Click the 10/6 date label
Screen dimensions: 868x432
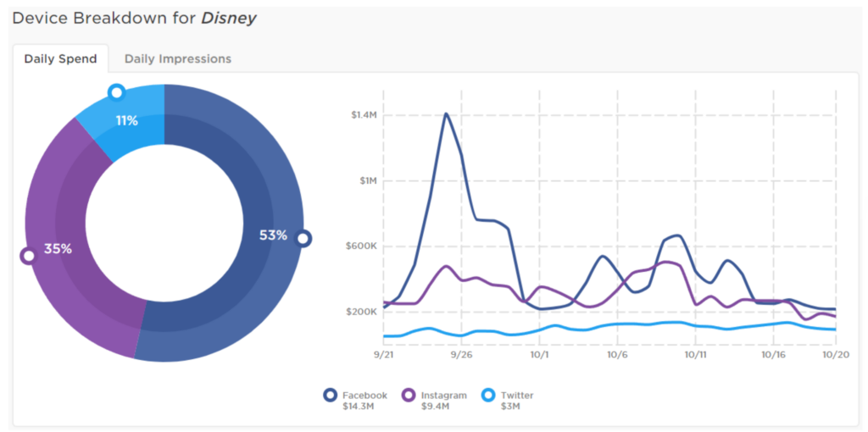pyautogui.click(x=617, y=355)
